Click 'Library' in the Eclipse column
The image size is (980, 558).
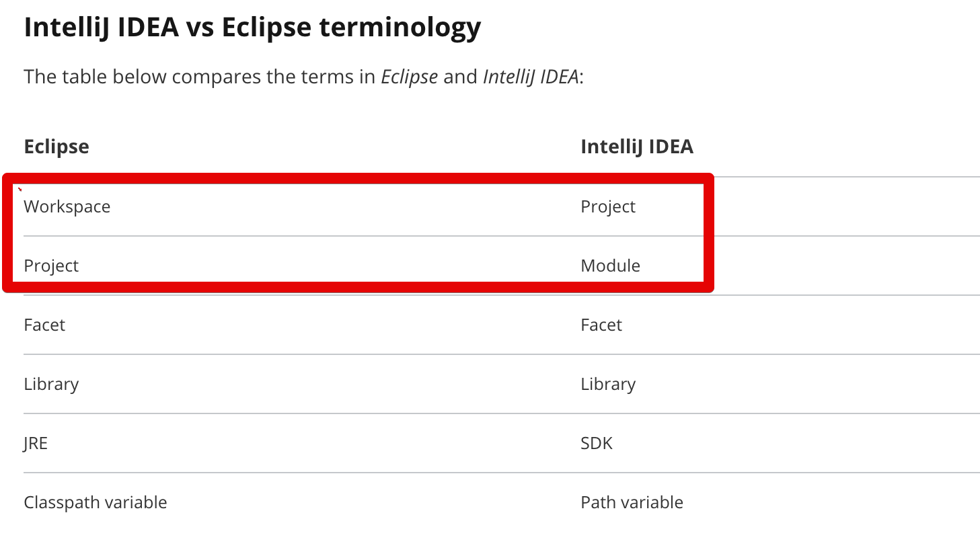tap(51, 385)
